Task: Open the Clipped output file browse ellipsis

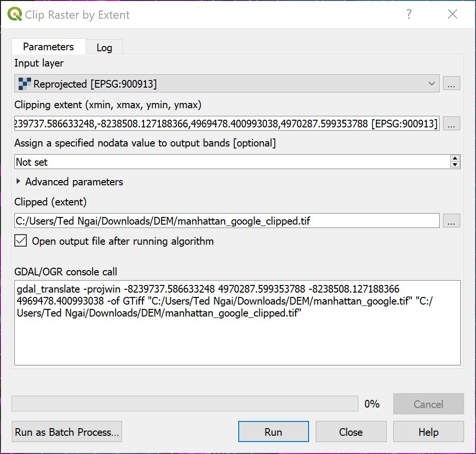Action: pos(452,220)
